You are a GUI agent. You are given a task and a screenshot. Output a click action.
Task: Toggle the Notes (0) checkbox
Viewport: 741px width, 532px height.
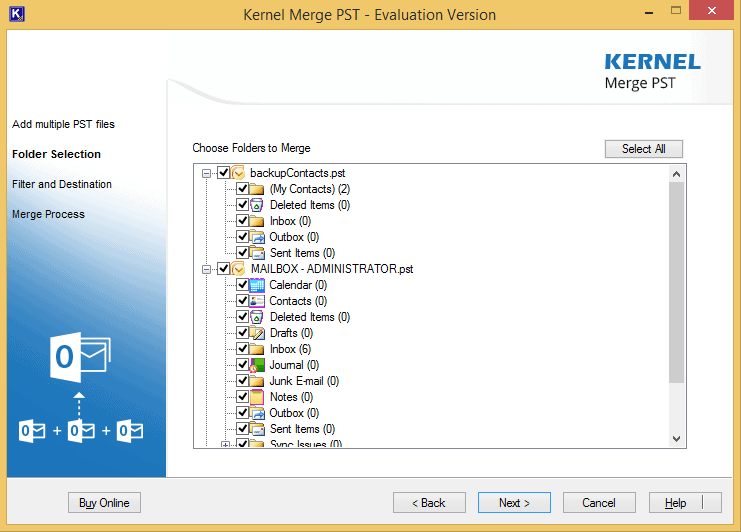tap(242, 396)
